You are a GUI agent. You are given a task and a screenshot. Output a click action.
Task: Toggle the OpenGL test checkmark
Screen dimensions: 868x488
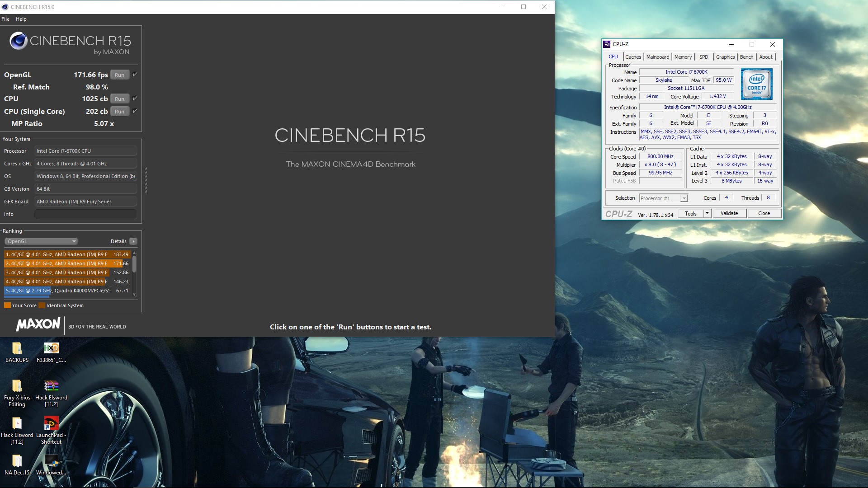coord(135,75)
